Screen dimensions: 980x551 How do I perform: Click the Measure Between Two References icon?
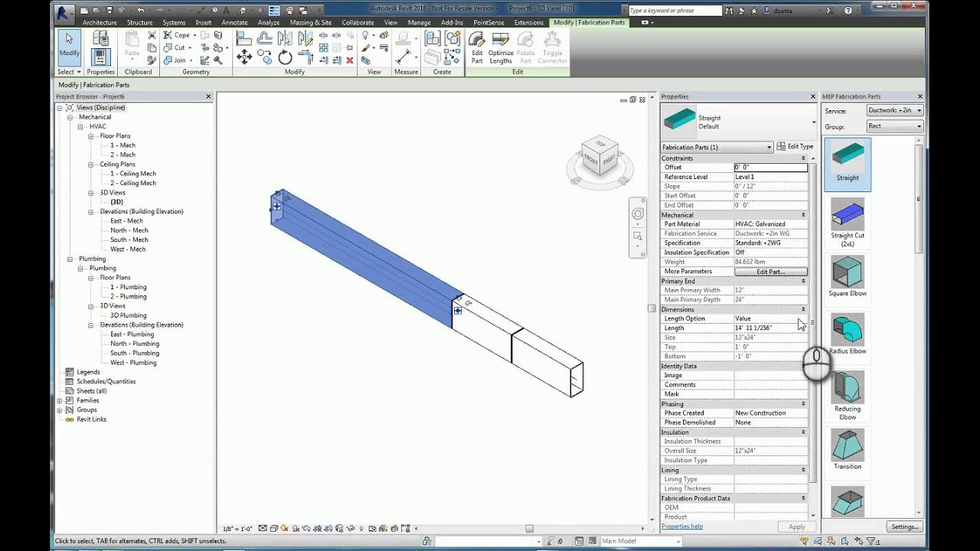pos(403,57)
